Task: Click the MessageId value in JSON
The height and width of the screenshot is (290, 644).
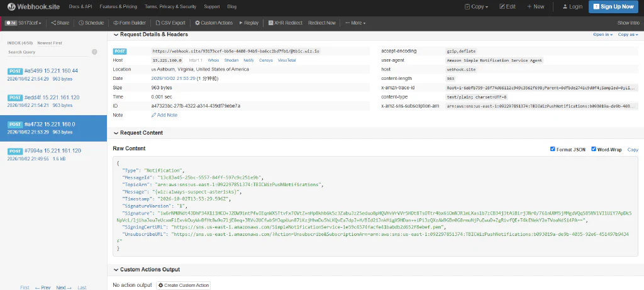Action: click(210, 177)
